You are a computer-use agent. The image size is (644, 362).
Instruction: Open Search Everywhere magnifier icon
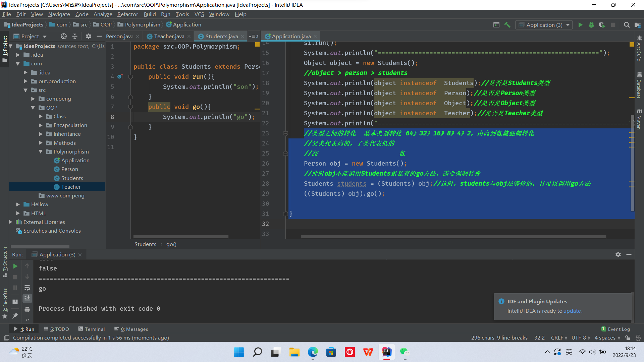626,25
